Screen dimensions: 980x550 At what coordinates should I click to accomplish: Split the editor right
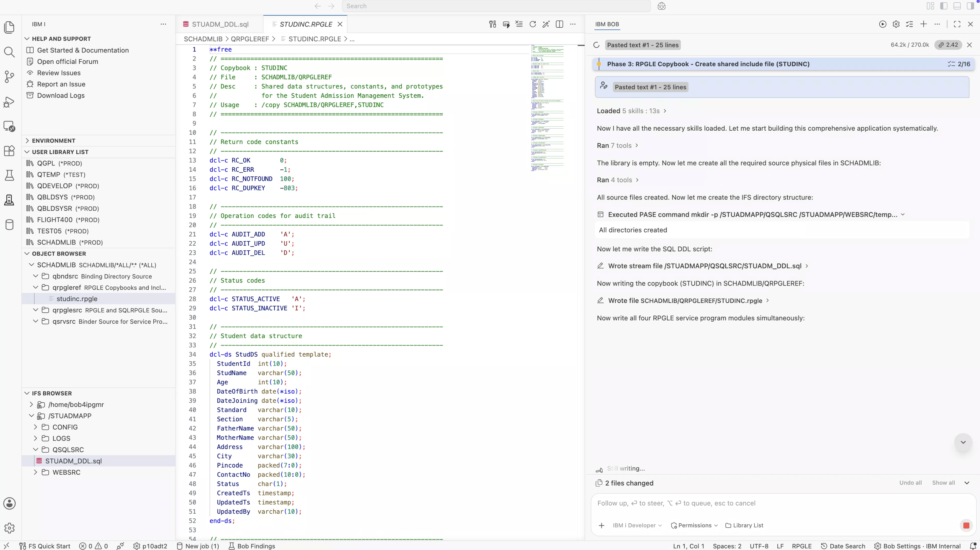point(559,24)
